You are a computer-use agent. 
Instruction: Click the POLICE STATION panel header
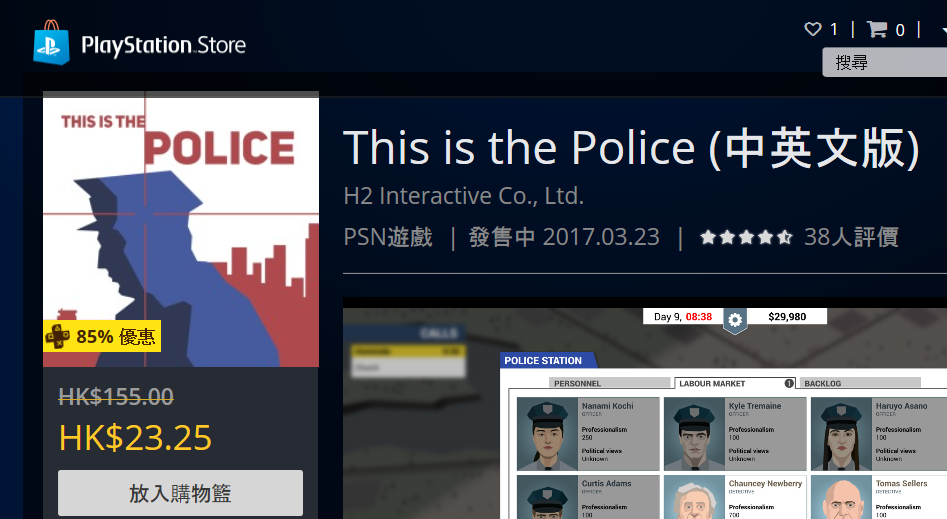pos(547,360)
